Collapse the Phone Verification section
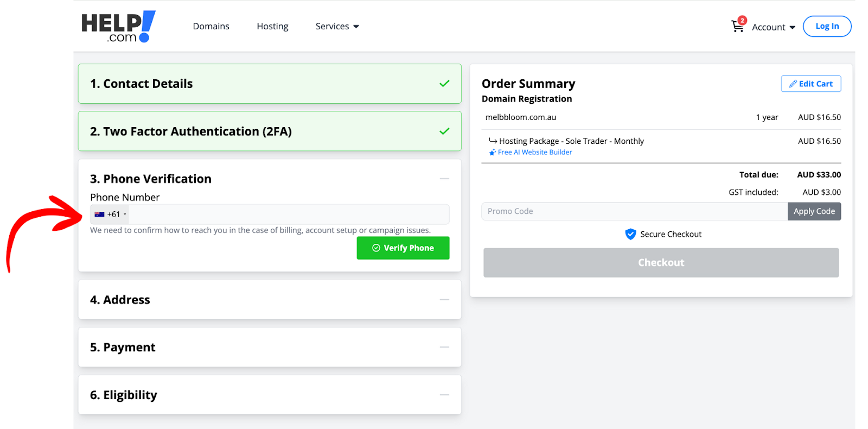 (444, 179)
